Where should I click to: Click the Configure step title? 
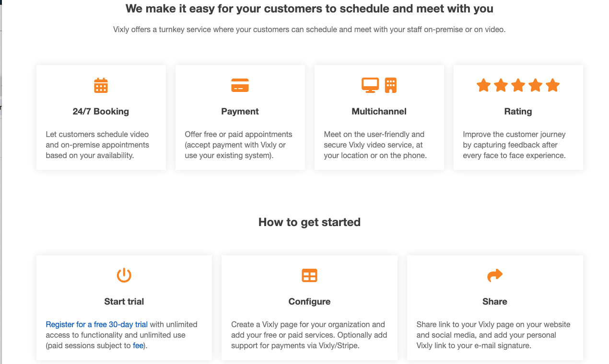point(309,301)
